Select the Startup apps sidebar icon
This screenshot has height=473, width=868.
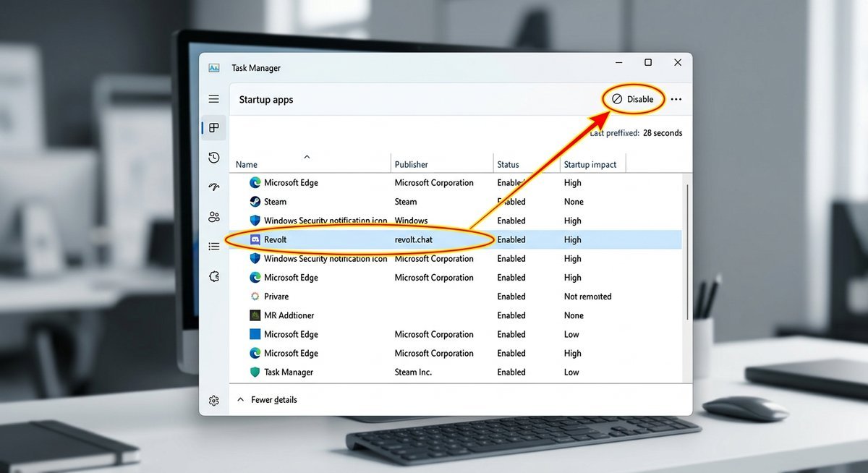pos(213,127)
